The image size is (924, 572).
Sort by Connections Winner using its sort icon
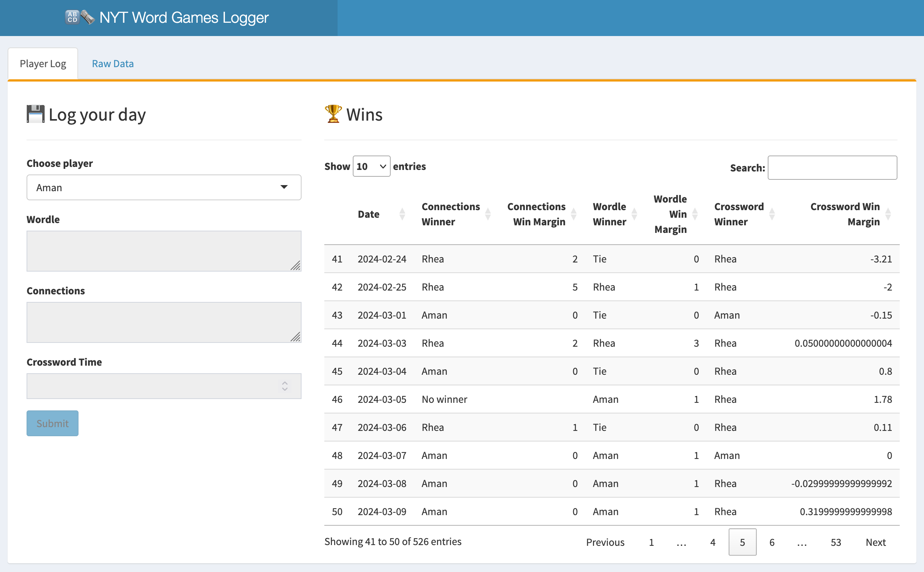(x=489, y=214)
